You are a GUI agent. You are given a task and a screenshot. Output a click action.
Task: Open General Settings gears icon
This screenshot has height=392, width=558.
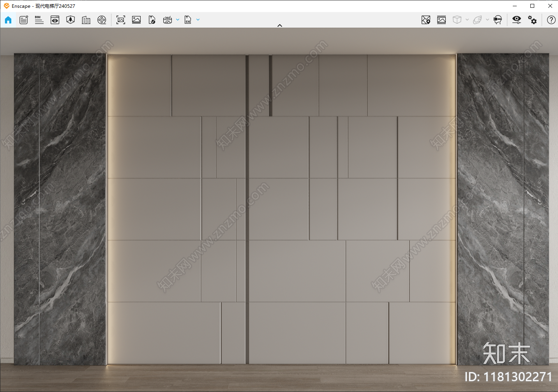[532, 20]
